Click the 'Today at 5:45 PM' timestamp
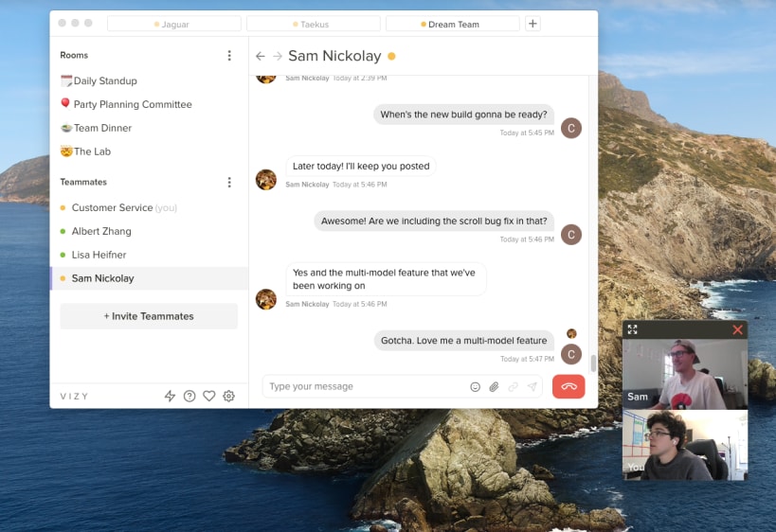This screenshot has width=776, height=532. point(527,133)
